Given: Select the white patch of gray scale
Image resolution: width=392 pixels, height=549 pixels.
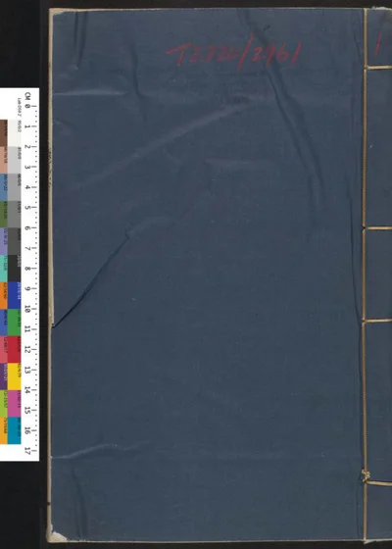Looking at the screenshot, I should (14, 133).
